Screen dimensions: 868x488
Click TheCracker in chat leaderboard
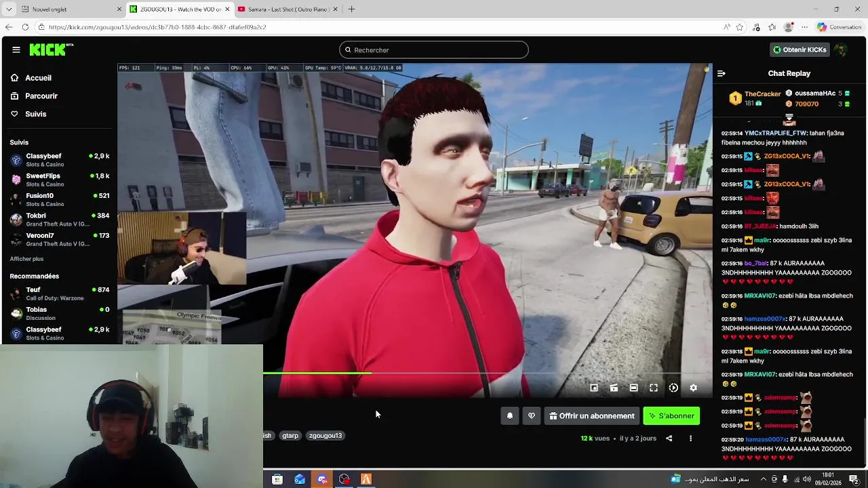[762, 94]
